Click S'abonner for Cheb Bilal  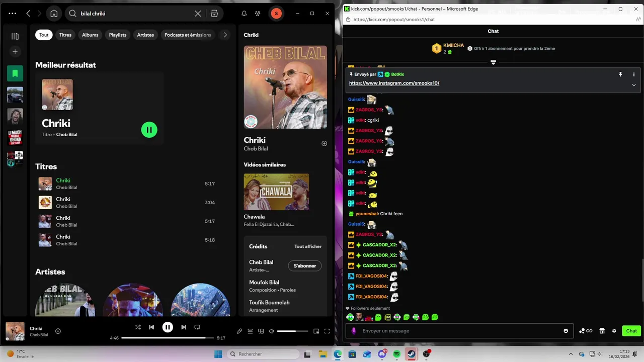pyautogui.click(x=305, y=265)
